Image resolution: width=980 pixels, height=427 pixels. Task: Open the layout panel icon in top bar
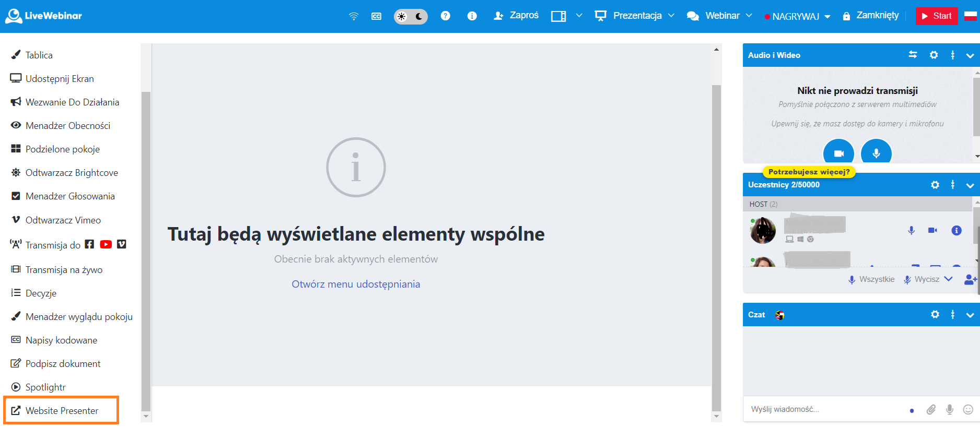558,16
